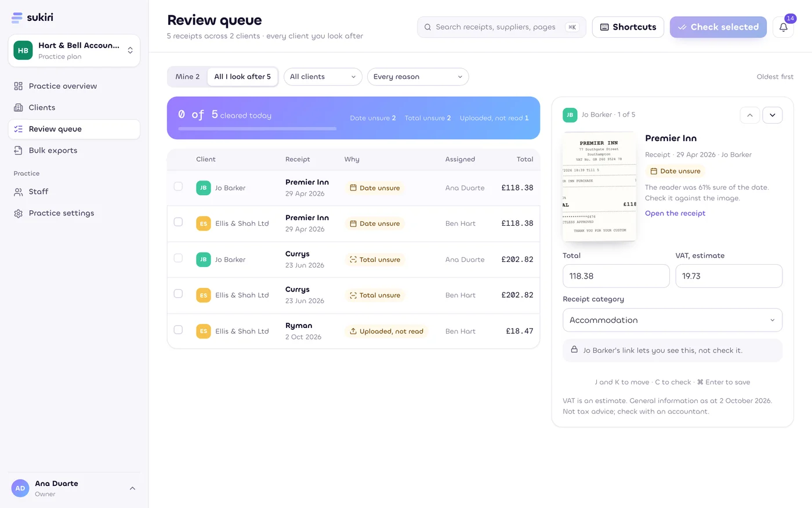
Task: Tick checkbox for Jo Barker Premier Inn
Action: click(x=178, y=186)
